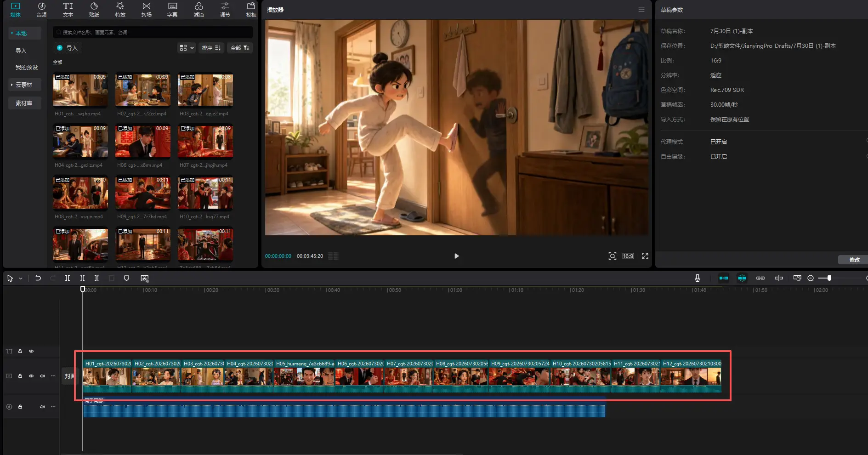Open more options for the audio track
The width and height of the screenshot is (868, 455).
tap(53, 407)
